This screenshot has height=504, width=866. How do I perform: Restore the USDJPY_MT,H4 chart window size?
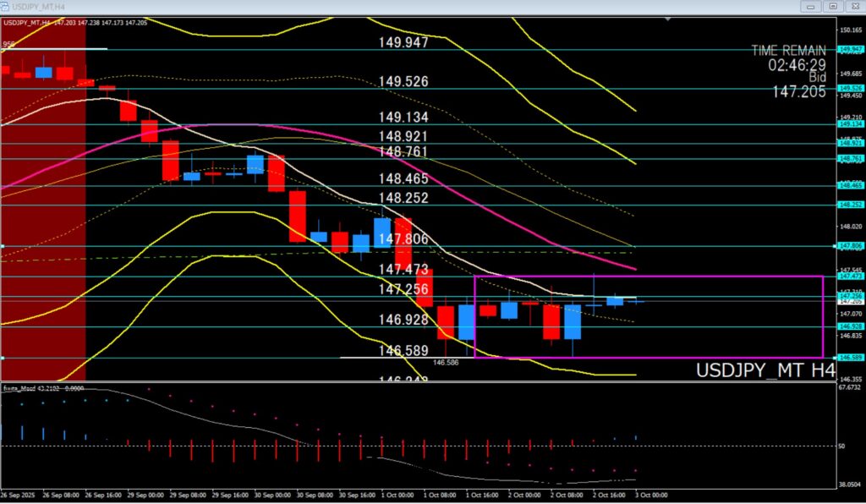pos(833,7)
